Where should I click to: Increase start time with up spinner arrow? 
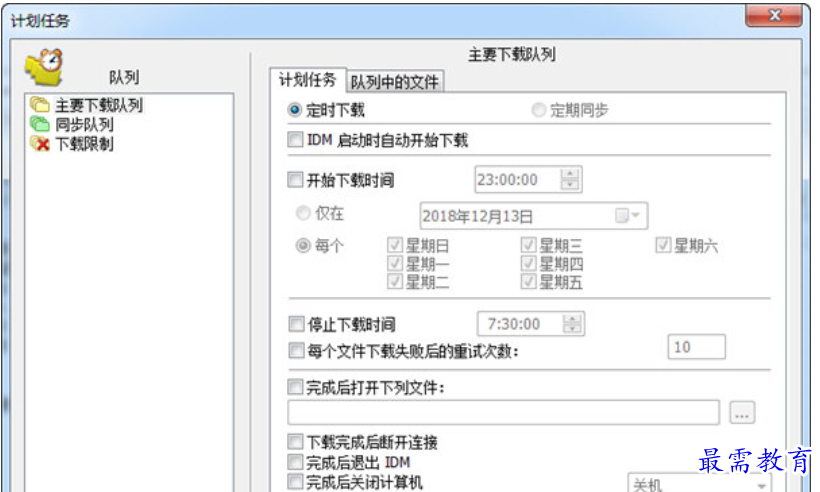570,174
